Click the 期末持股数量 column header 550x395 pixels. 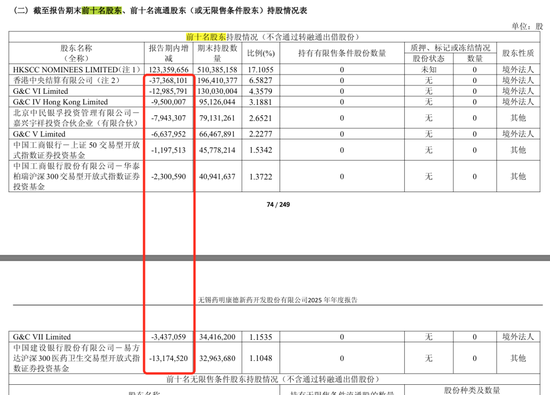[x=217, y=53]
